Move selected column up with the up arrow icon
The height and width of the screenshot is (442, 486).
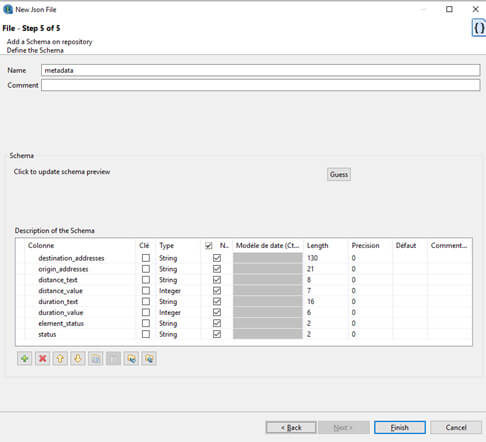pos(60,359)
